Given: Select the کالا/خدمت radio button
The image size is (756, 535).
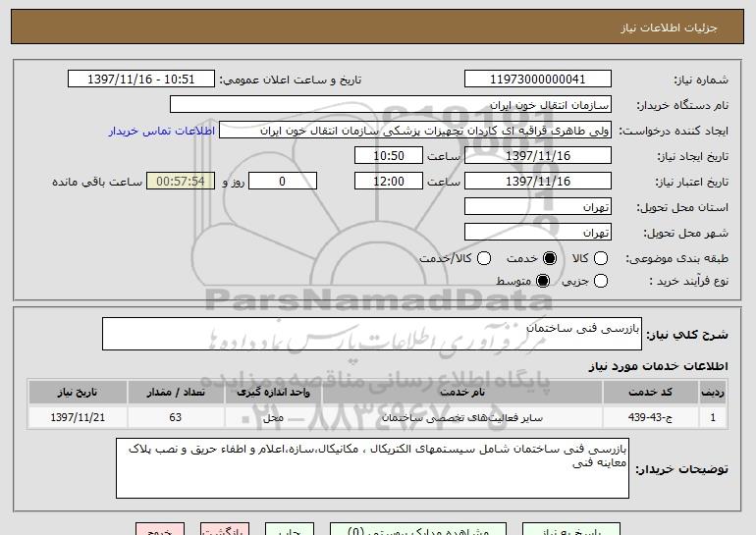Looking at the screenshot, I should [484, 258].
